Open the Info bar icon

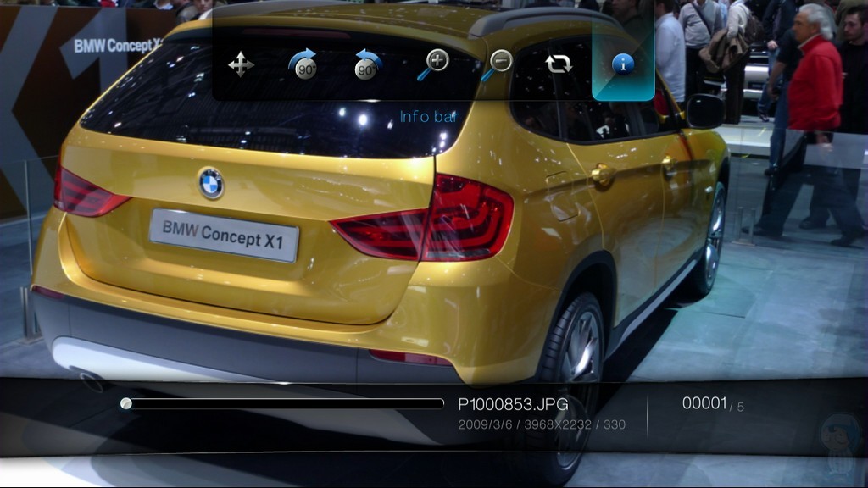(x=623, y=64)
